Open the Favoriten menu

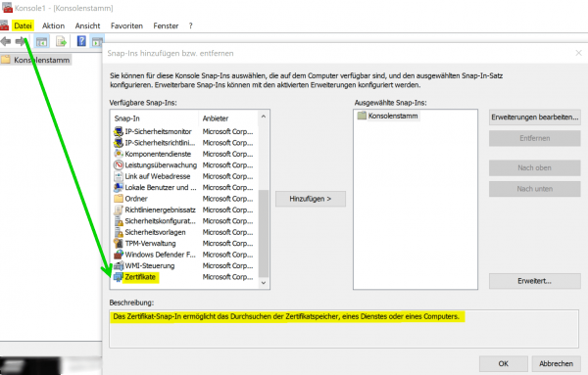pos(126,25)
